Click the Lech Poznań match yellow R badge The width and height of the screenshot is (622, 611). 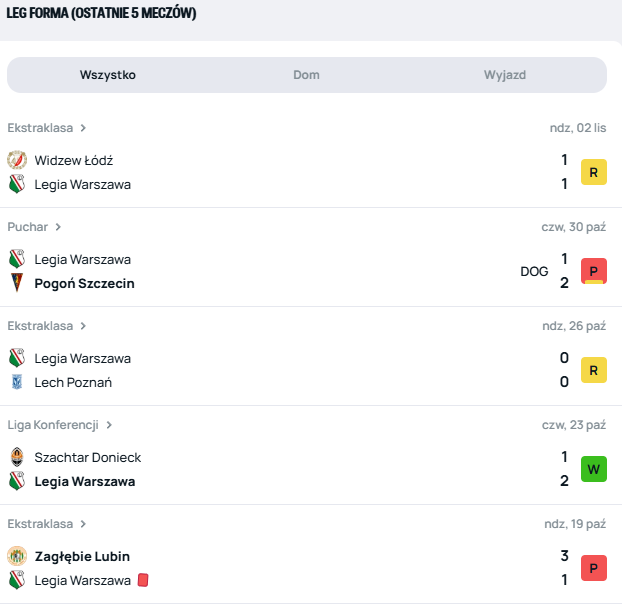[x=593, y=370]
